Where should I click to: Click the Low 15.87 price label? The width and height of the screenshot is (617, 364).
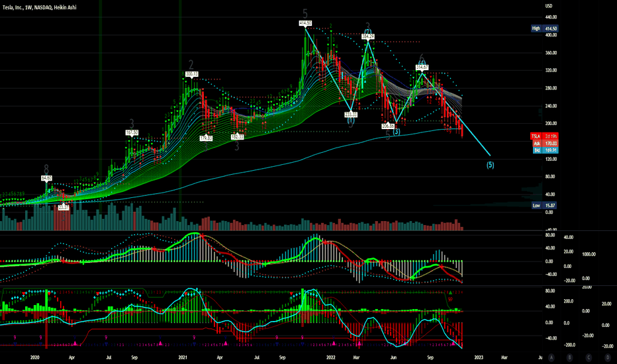(544, 205)
